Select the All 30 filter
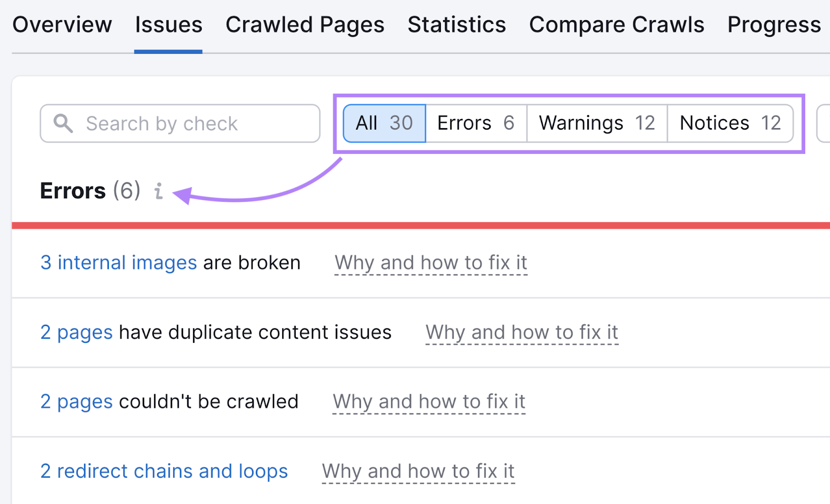This screenshot has width=830, height=504. click(x=384, y=123)
